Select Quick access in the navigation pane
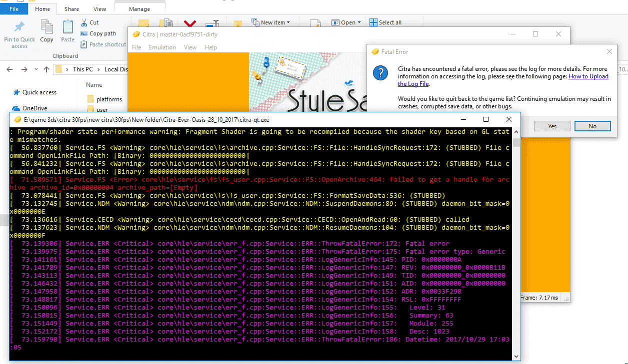Image resolution: width=628 pixels, height=364 pixels. 39,92
